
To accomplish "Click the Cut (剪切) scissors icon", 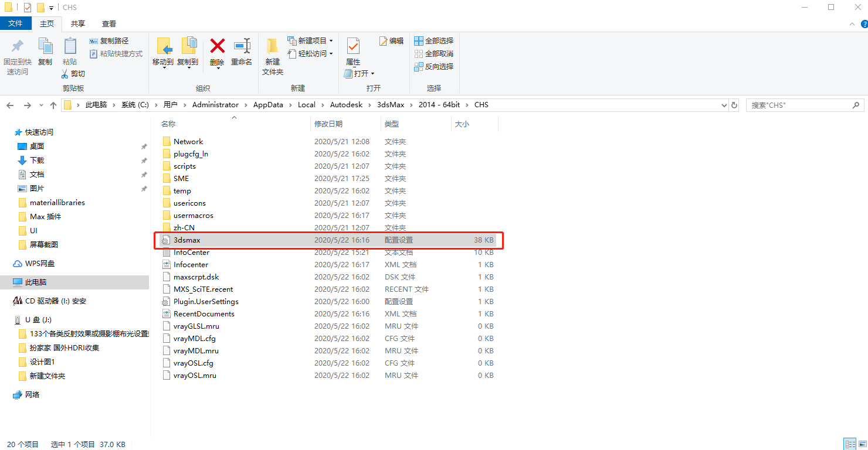I will (65, 74).
